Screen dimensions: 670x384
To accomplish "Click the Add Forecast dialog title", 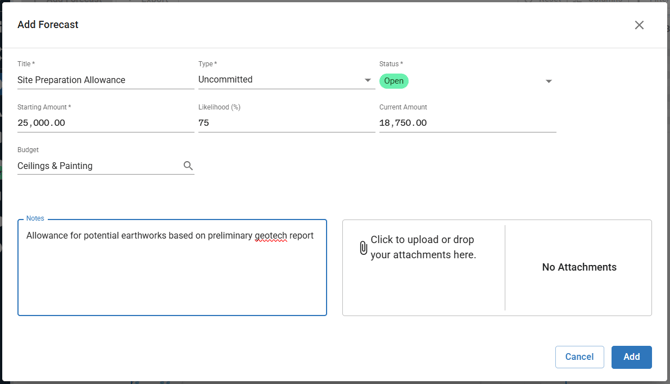I will (48, 25).
